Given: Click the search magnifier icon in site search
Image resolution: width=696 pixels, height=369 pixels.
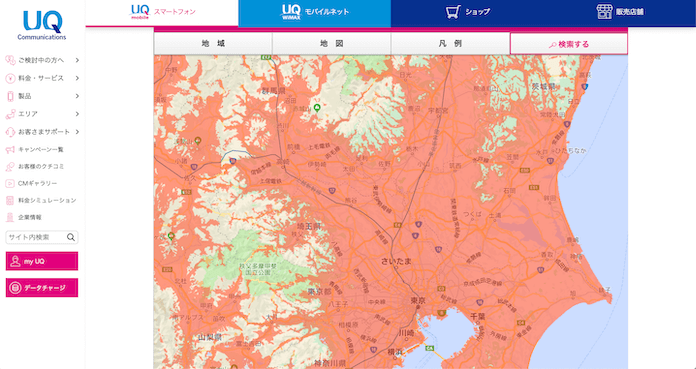Looking at the screenshot, I should [71, 237].
